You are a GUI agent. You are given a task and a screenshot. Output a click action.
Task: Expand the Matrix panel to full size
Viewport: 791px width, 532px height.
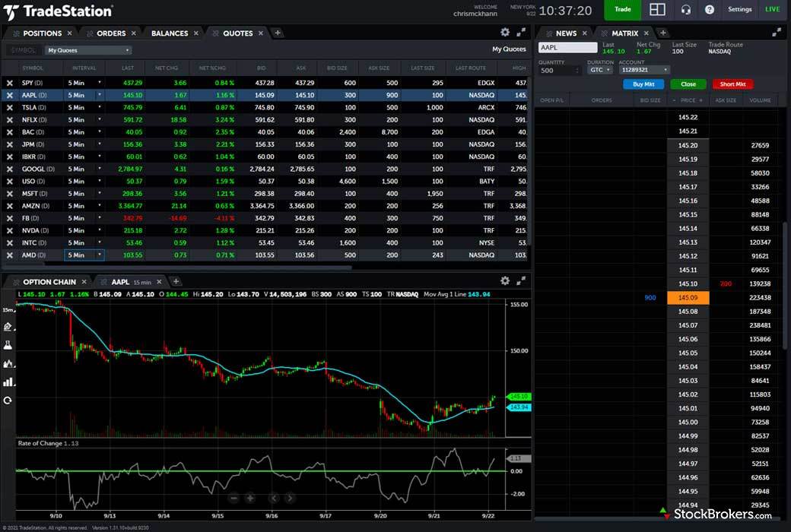tap(777, 33)
